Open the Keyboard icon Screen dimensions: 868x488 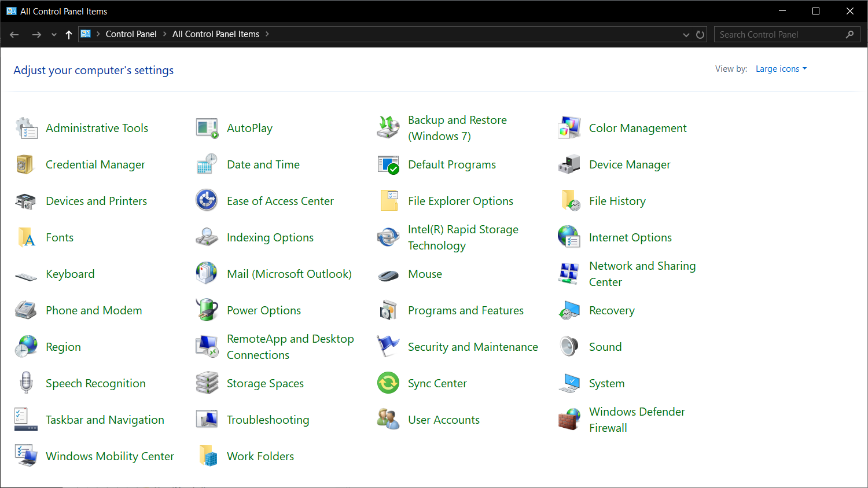(x=26, y=276)
